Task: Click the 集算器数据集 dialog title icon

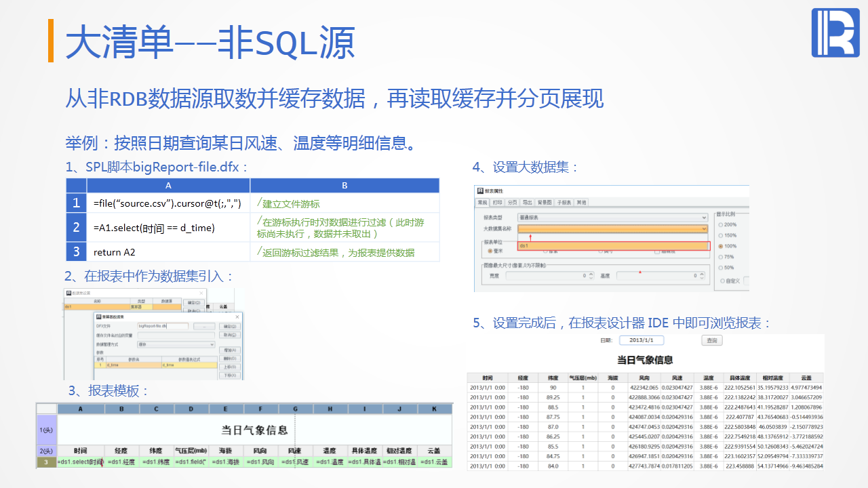Action: tap(99, 317)
